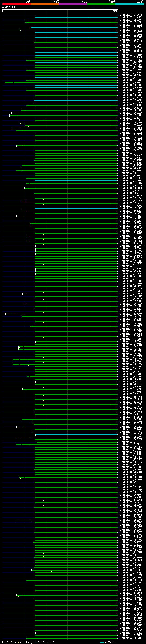
Task: Click the yellow gap marker on UniRef100_Q125J0 row
Action: tap(44, 119)
